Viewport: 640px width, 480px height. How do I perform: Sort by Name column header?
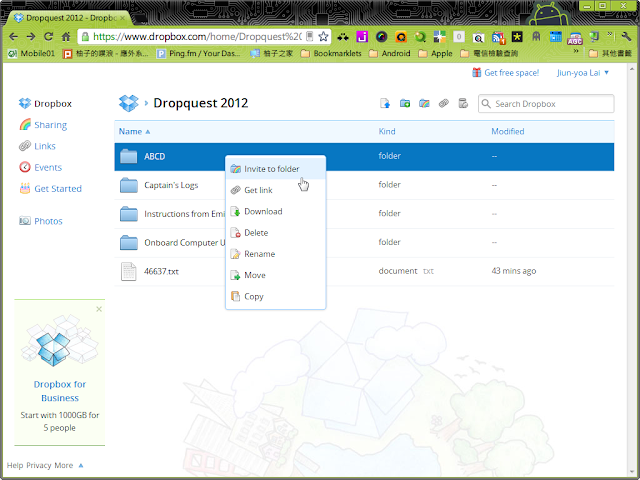coord(134,131)
